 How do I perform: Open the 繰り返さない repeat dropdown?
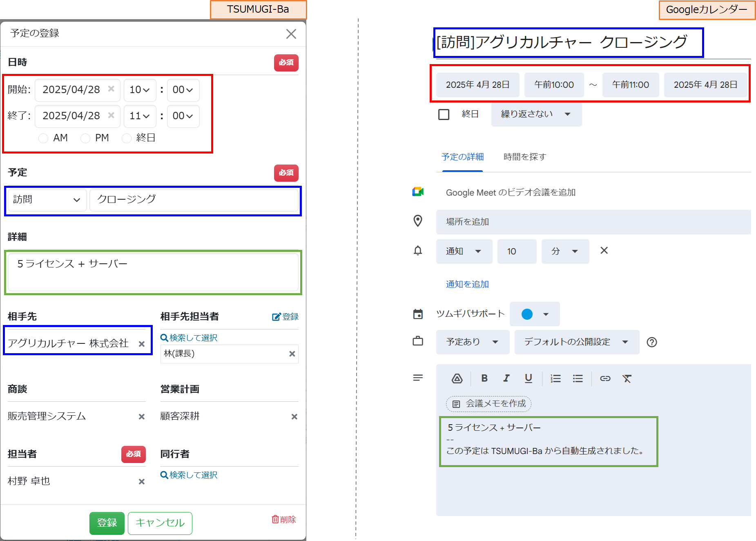536,114
